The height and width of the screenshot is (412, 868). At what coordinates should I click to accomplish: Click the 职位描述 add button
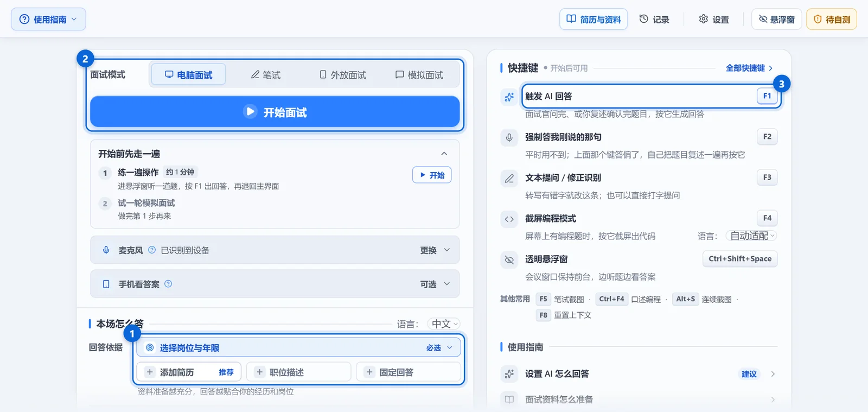[298, 372]
